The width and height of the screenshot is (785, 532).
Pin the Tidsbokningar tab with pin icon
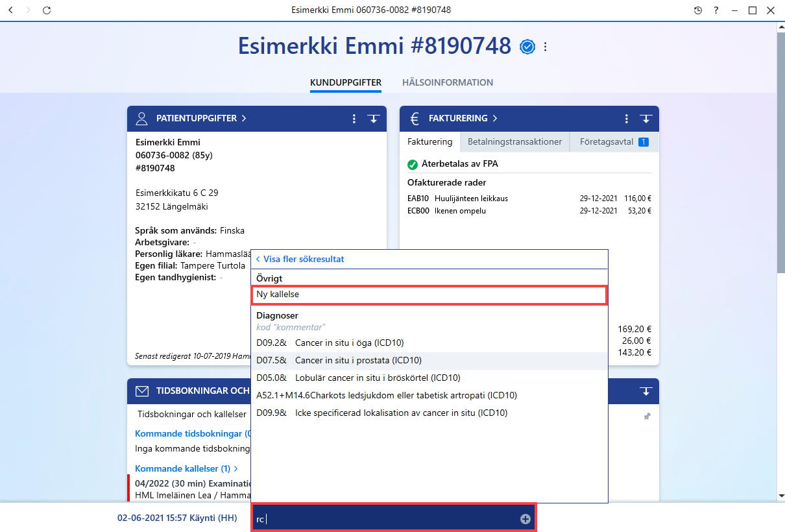[647, 417]
